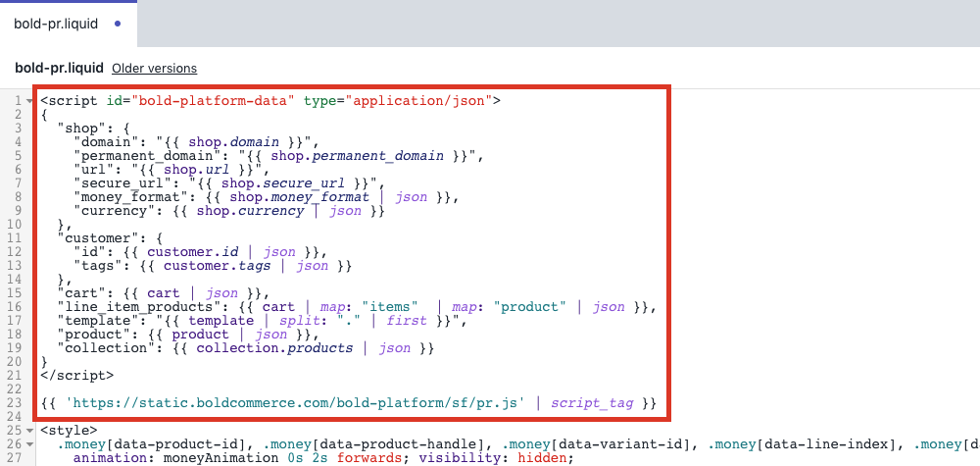Click collection.products in line 19
Image resolution: width=980 pixels, height=466 pixels.
point(274,348)
